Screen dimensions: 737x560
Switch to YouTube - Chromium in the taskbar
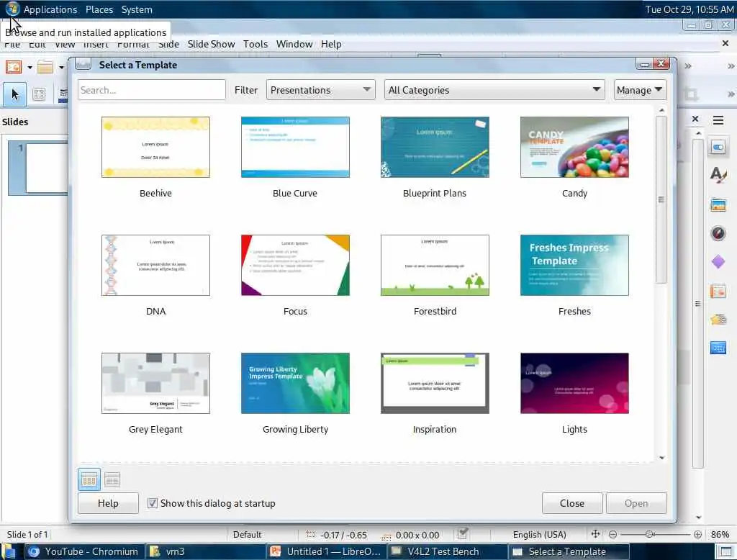(83, 551)
